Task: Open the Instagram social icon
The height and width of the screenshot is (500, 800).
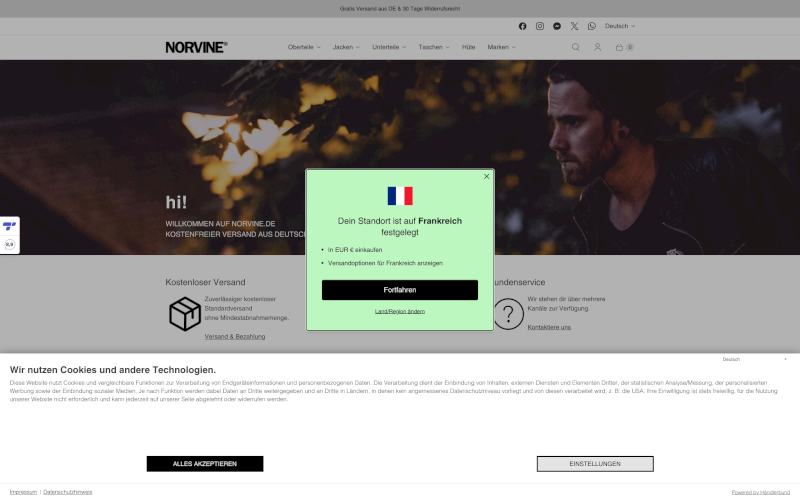Action: pos(540,26)
